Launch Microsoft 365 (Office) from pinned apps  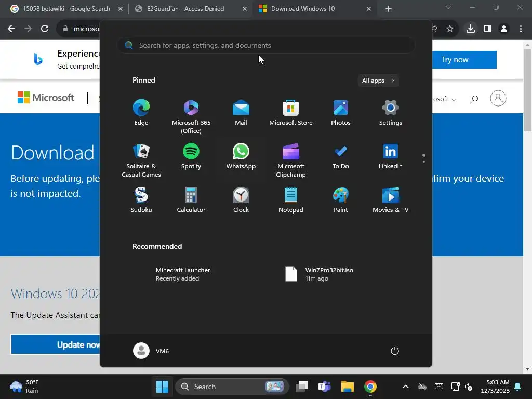[x=191, y=117]
